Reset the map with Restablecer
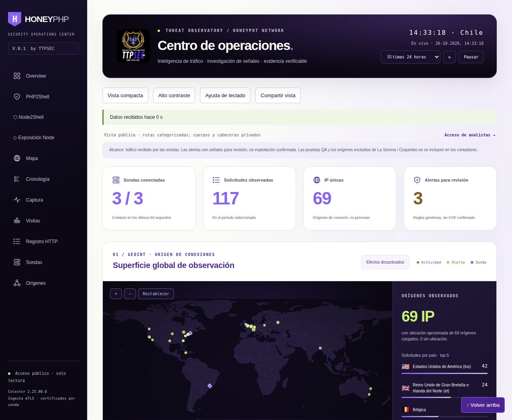 [156, 294]
